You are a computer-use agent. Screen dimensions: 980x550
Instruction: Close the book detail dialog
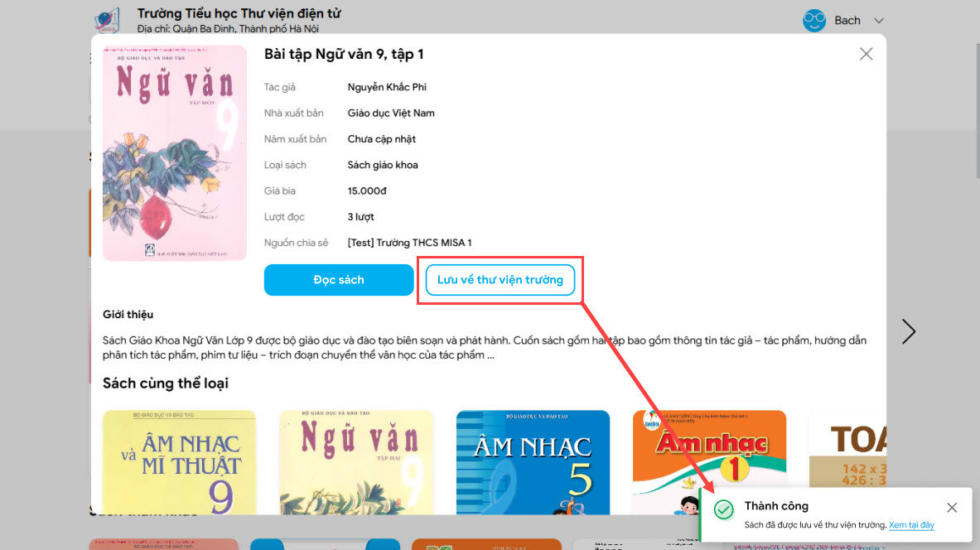[x=866, y=54]
